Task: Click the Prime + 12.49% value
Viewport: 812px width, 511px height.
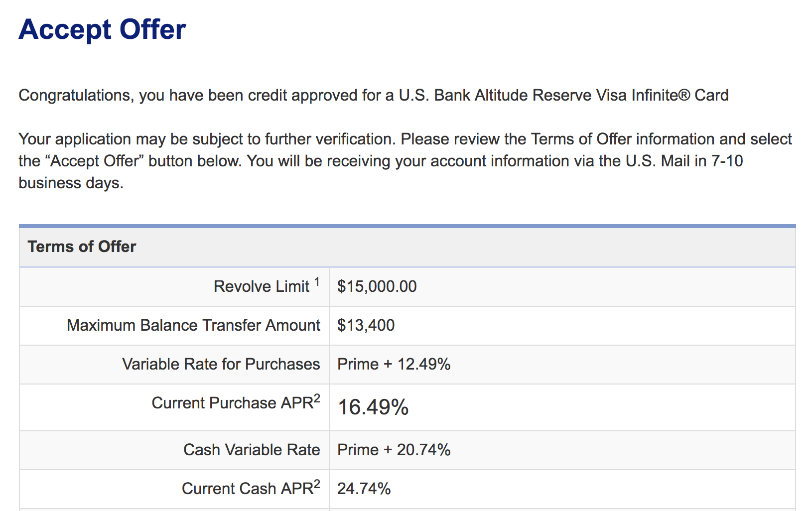Action: coord(394,364)
